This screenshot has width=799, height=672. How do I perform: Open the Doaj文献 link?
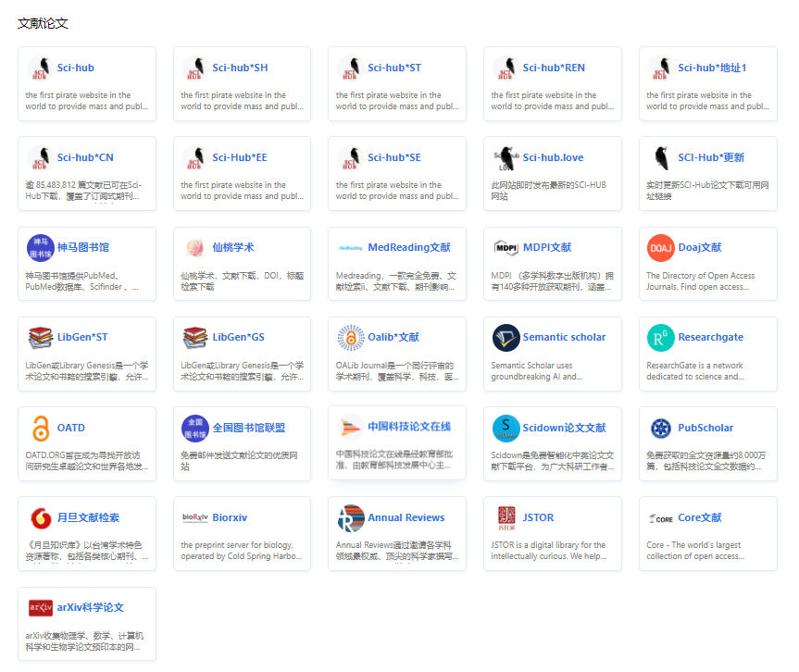point(700,248)
